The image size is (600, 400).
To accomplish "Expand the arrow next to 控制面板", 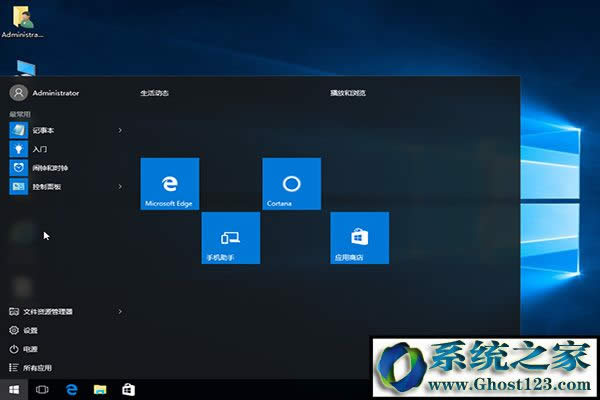I will pyautogui.click(x=120, y=186).
